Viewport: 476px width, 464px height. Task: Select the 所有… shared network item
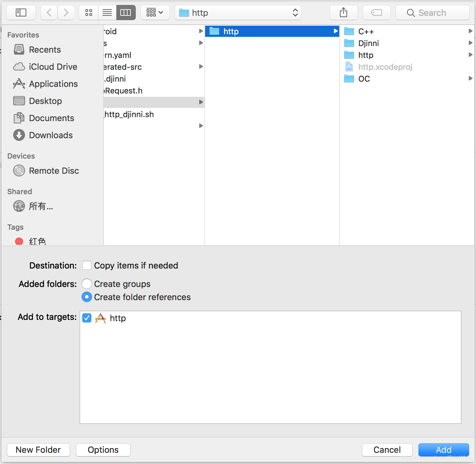click(x=33, y=206)
